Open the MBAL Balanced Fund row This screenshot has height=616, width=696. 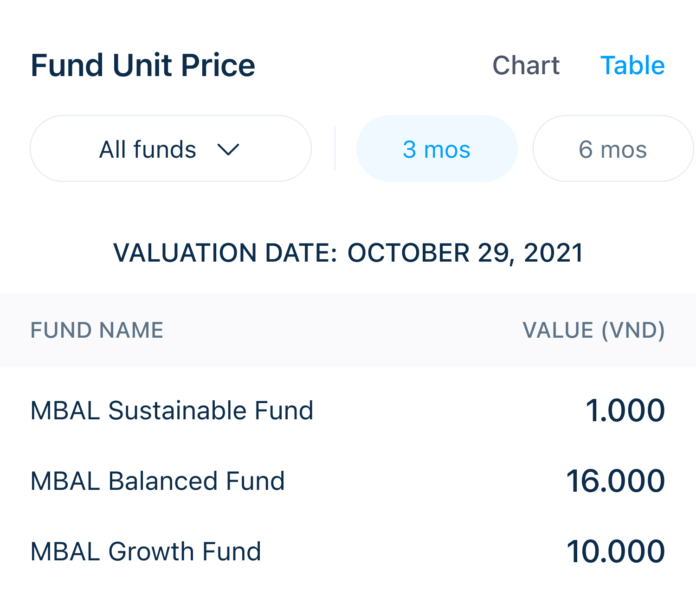[158, 481]
